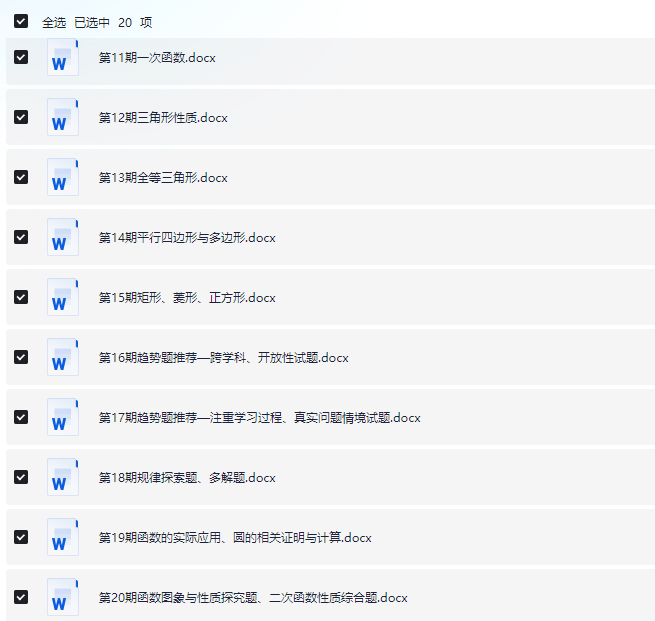This screenshot has width=655, height=621.
Task: Uncheck the box for 第16期趋势题推荐 file
Action: 21,357
